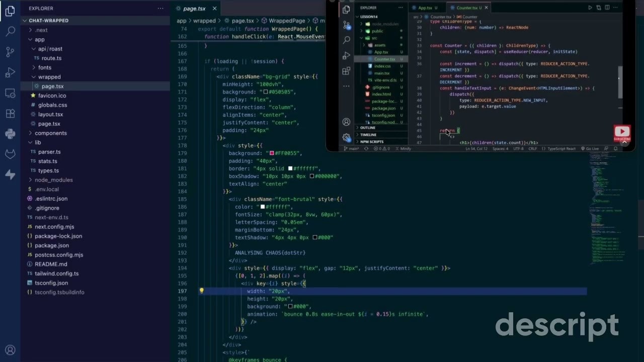
Task: Close the Counter.tsx tab in overlay window
Action: 486,8
